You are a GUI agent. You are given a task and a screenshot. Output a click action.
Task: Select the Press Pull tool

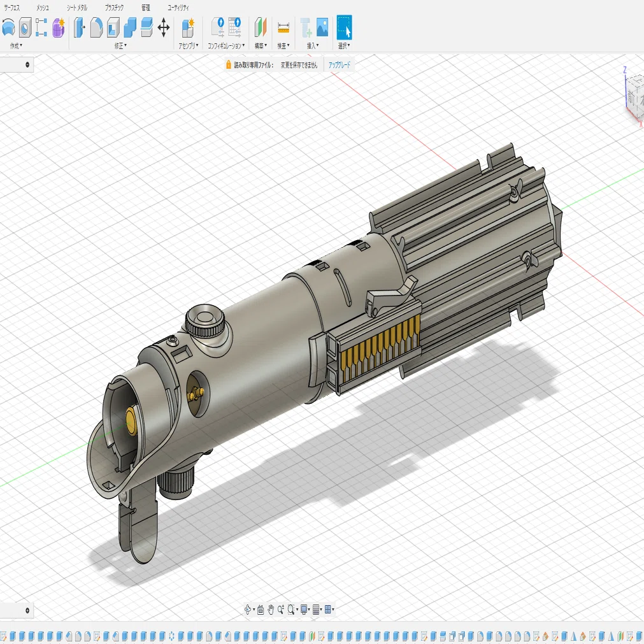(x=79, y=27)
